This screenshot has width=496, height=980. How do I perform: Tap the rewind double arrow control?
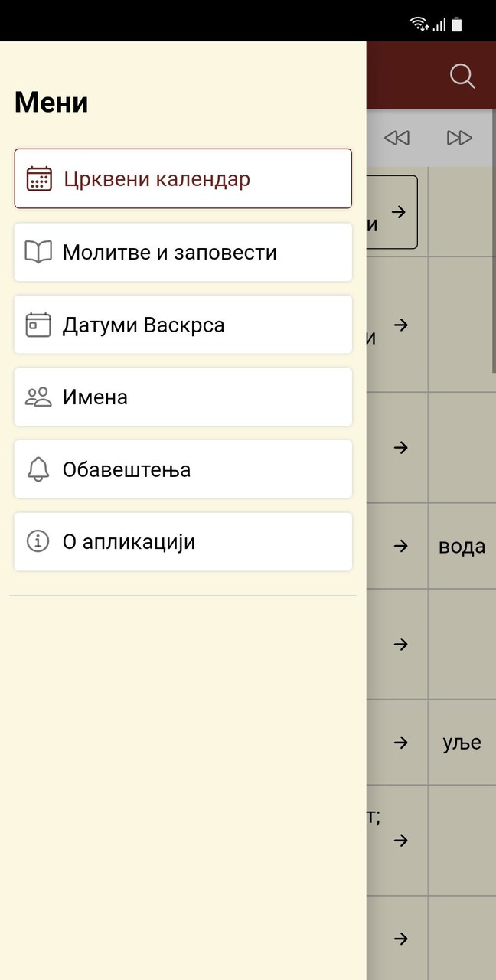point(396,138)
